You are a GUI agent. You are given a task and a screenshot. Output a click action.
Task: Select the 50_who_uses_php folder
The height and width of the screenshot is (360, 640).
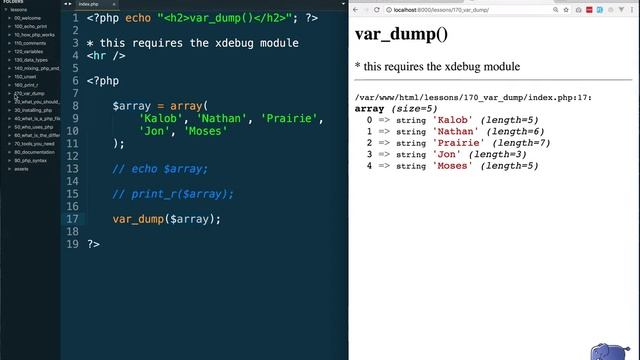coord(33,127)
